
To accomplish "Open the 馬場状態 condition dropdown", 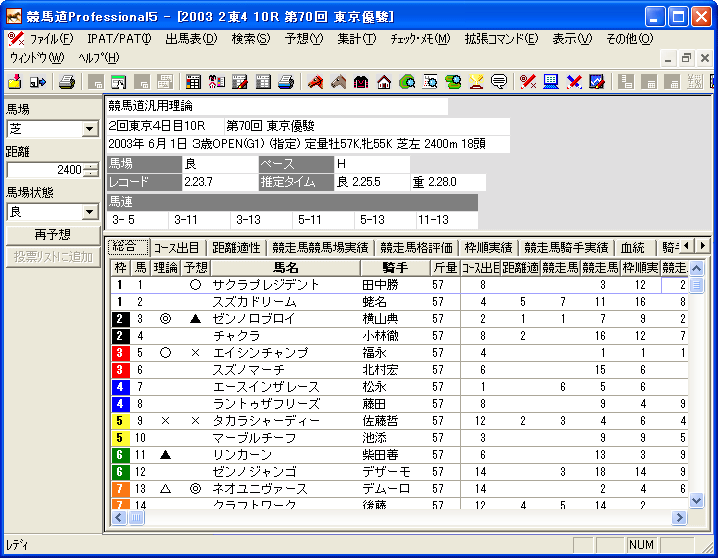I will coord(90,212).
